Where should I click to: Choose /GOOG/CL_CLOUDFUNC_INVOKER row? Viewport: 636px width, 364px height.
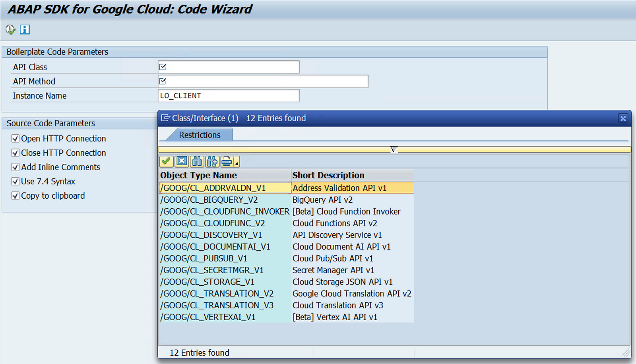[225, 211]
